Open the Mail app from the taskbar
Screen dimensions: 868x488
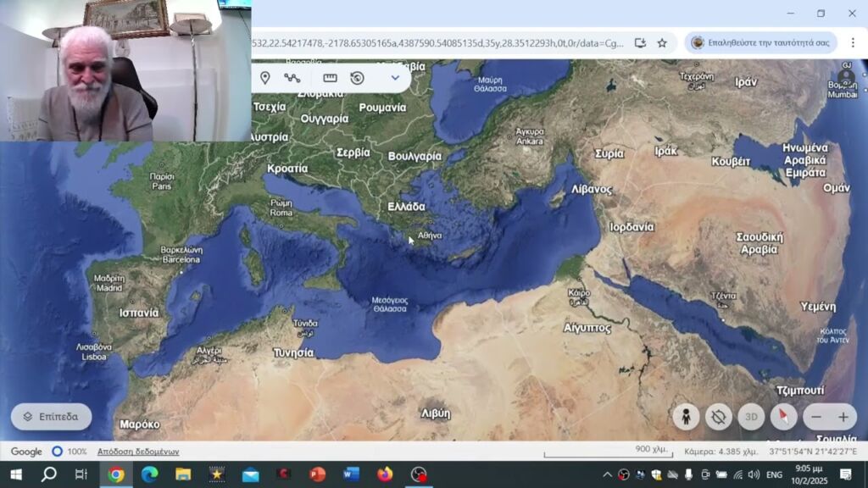click(250, 474)
